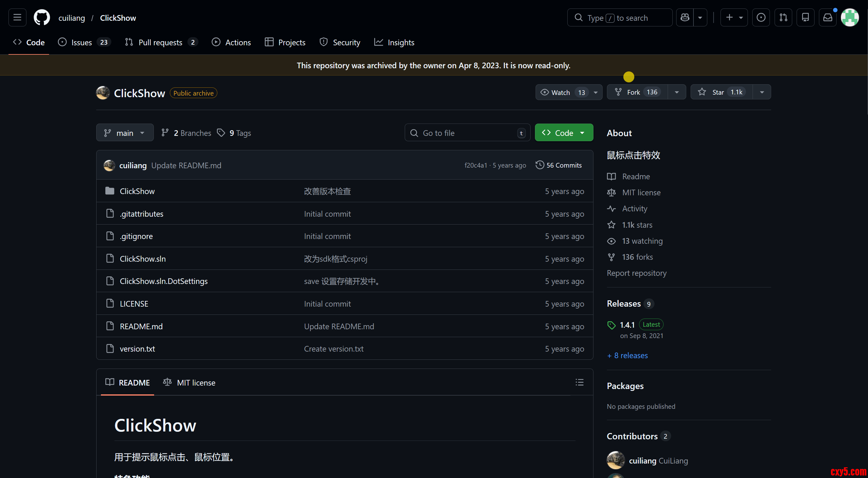Open the README outline list icon

click(x=579, y=382)
